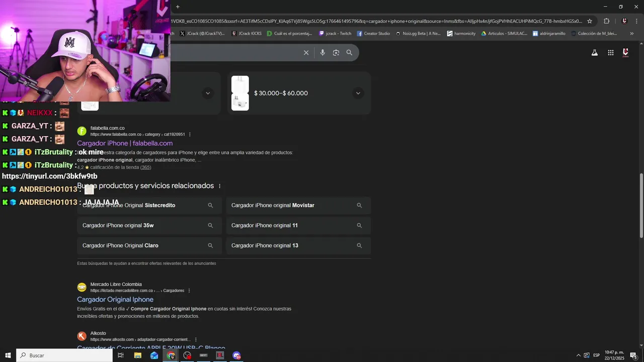Open Discord from the taskbar
The image size is (644, 362).
pos(237,355)
